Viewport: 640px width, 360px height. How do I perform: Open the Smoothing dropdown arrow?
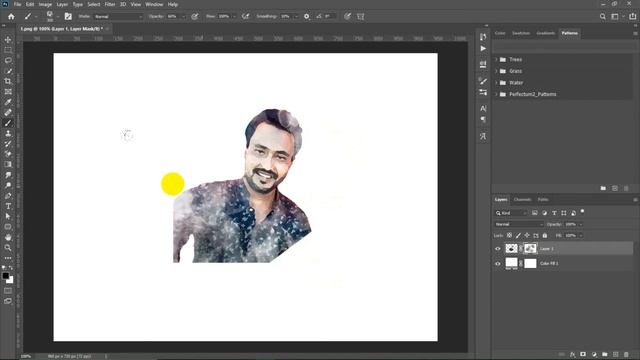point(296,17)
